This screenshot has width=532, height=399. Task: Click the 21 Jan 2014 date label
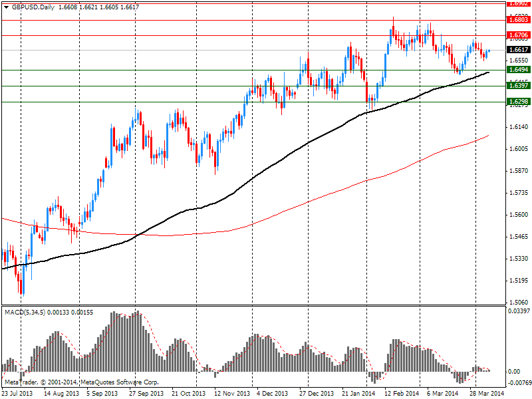click(x=358, y=394)
